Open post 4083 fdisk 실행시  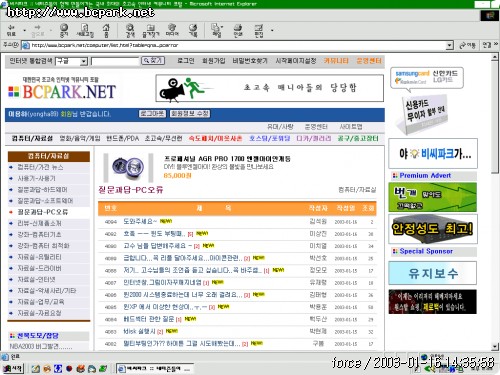139,331
